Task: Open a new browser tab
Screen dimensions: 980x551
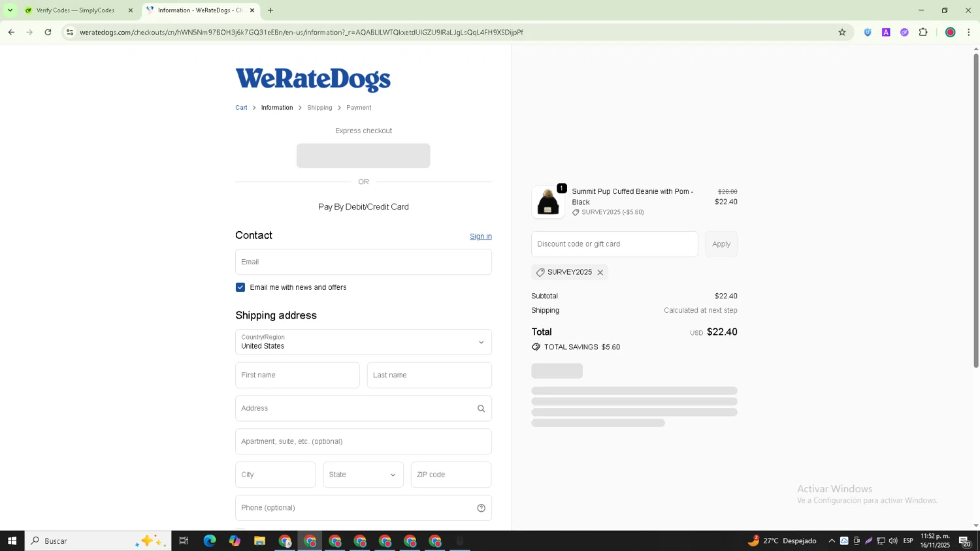Action: click(270, 10)
